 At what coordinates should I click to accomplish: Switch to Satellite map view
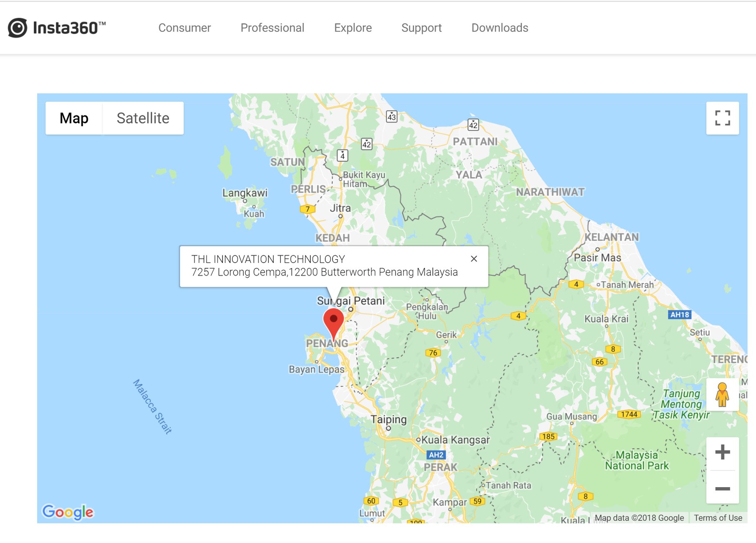pos(143,118)
